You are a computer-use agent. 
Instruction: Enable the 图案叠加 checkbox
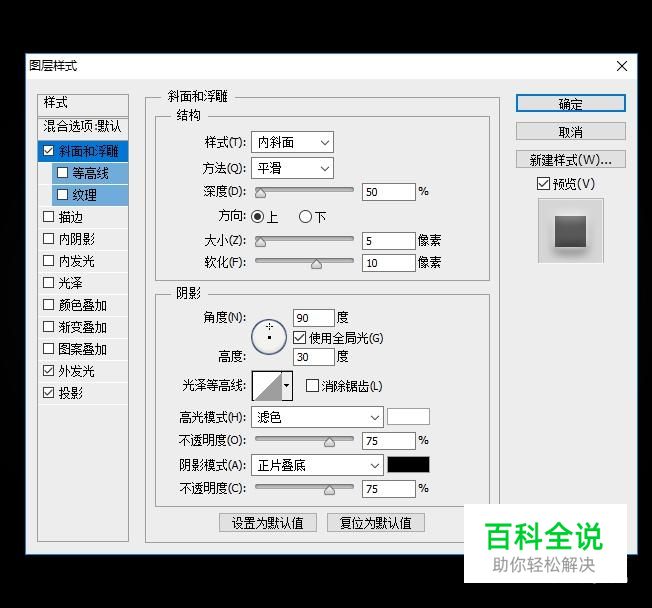coord(48,348)
